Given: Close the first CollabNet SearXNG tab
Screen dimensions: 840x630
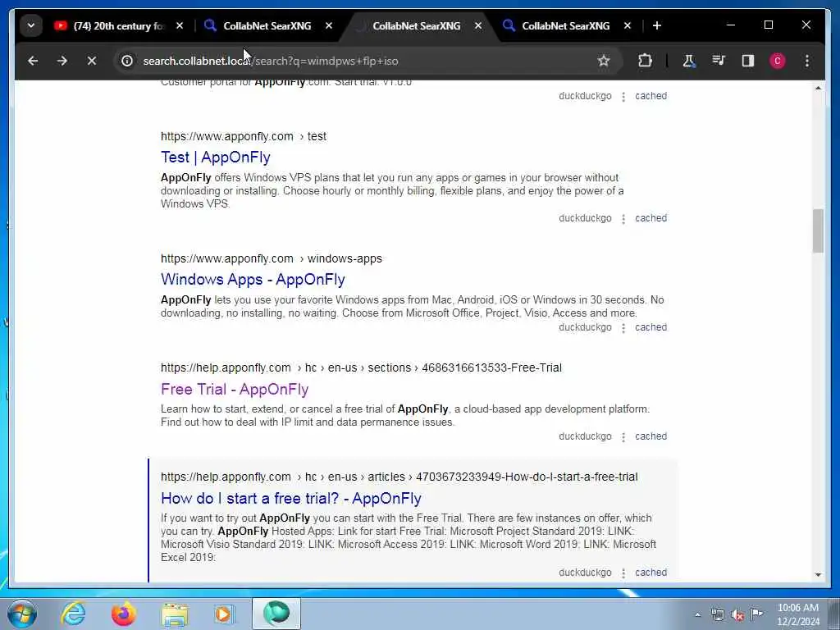Looking at the screenshot, I should point(329,25).
